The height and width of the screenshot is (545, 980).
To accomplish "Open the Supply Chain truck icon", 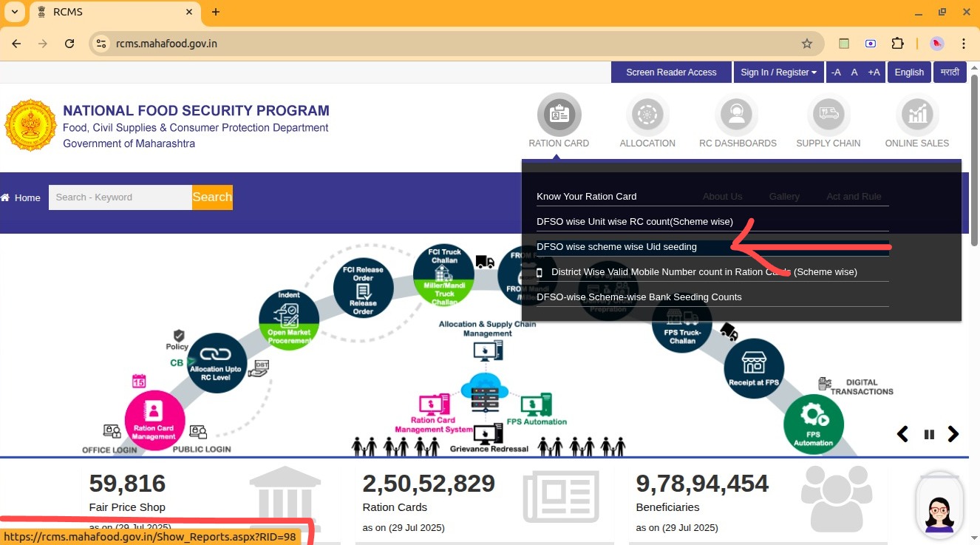I will [828, 115].
